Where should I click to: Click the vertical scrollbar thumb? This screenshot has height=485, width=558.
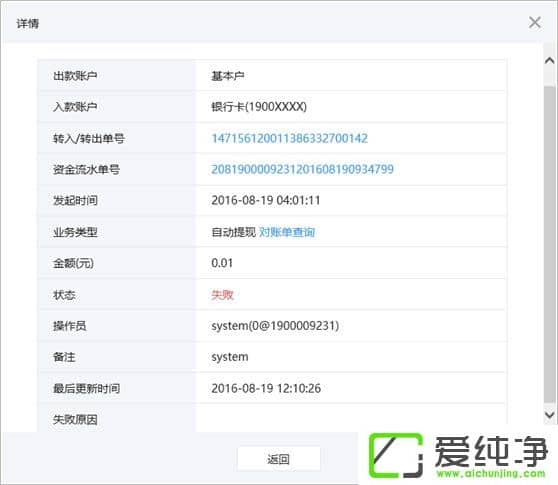click(x=550, y=246)
